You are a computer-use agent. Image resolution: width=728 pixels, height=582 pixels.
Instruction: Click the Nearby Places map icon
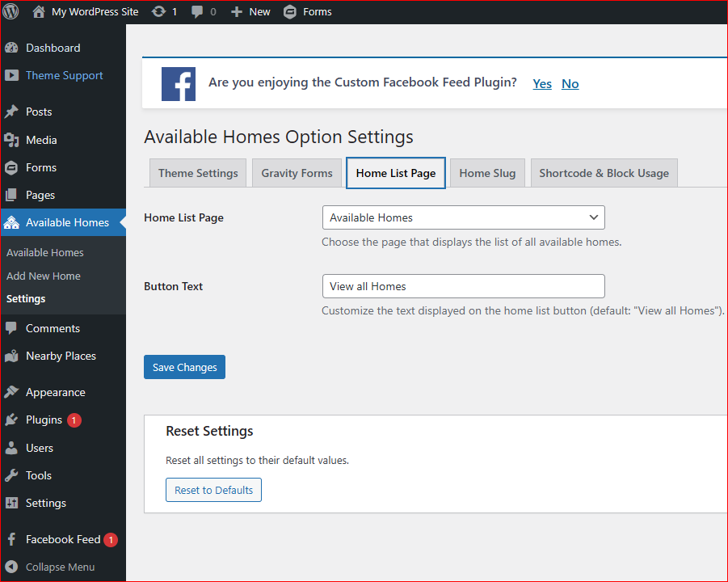coord(11,356)
